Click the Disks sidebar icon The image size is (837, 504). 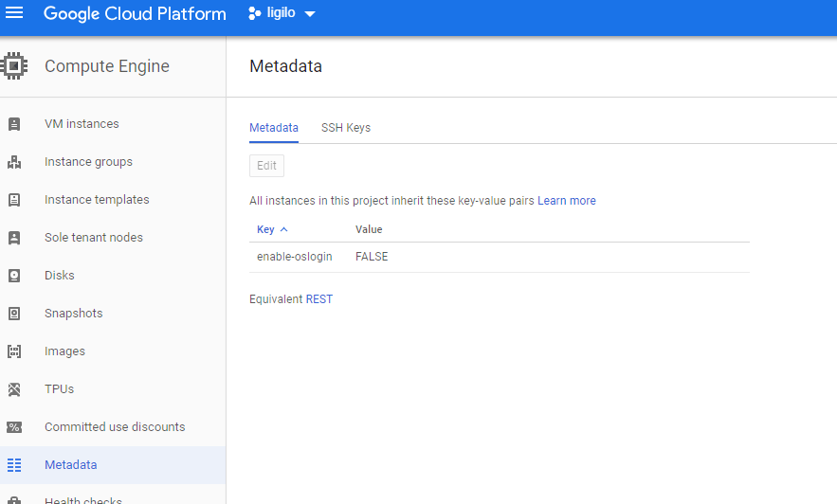14,275
